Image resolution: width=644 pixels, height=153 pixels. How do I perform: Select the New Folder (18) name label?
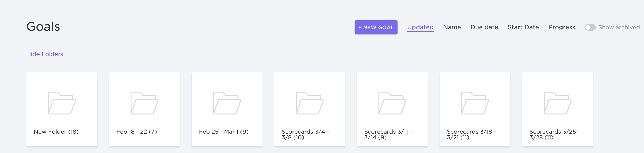(x=56, y=132)
